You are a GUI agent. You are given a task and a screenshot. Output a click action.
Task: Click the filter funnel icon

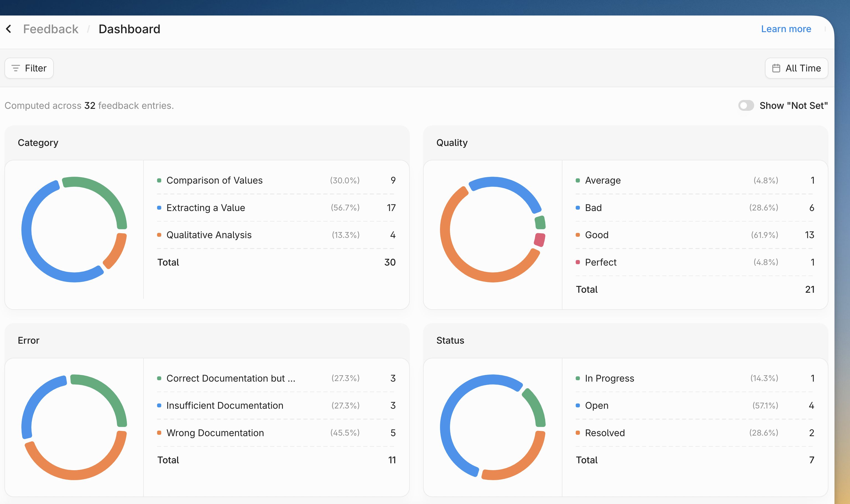pos(16,68)
